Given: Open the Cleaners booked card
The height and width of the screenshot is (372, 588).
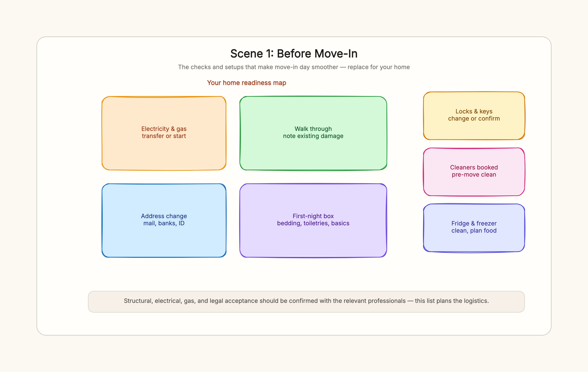Looking at the screenshot, I should pos(474,172).
